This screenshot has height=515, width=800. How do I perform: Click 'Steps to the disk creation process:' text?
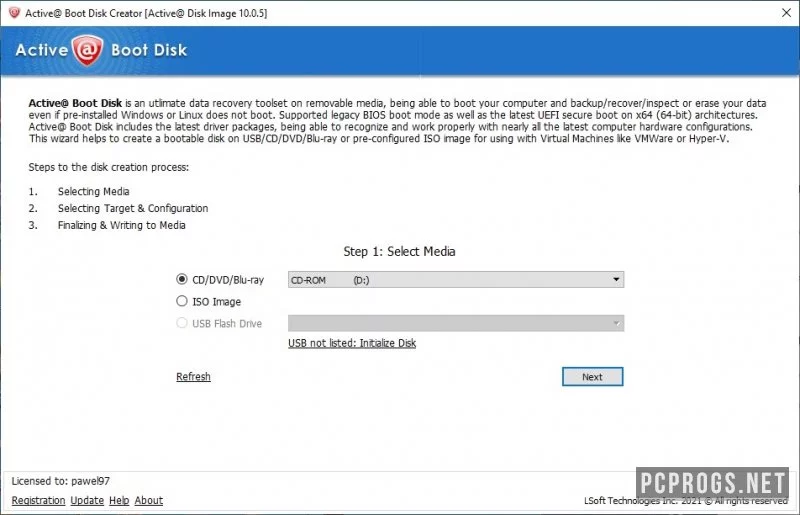109,167
